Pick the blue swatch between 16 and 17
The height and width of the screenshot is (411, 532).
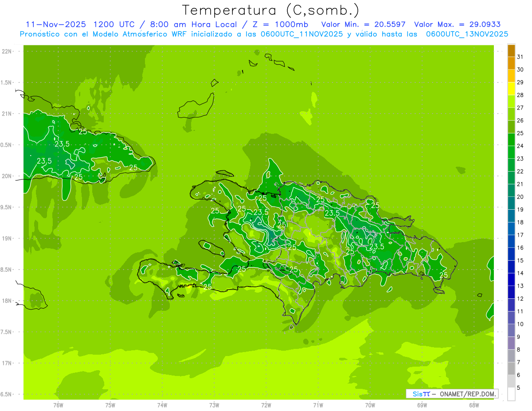pos(511,241)
